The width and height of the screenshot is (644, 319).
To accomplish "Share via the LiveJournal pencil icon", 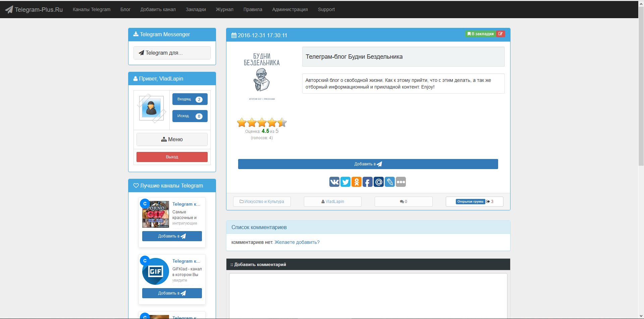I will (x=390, y=182).
